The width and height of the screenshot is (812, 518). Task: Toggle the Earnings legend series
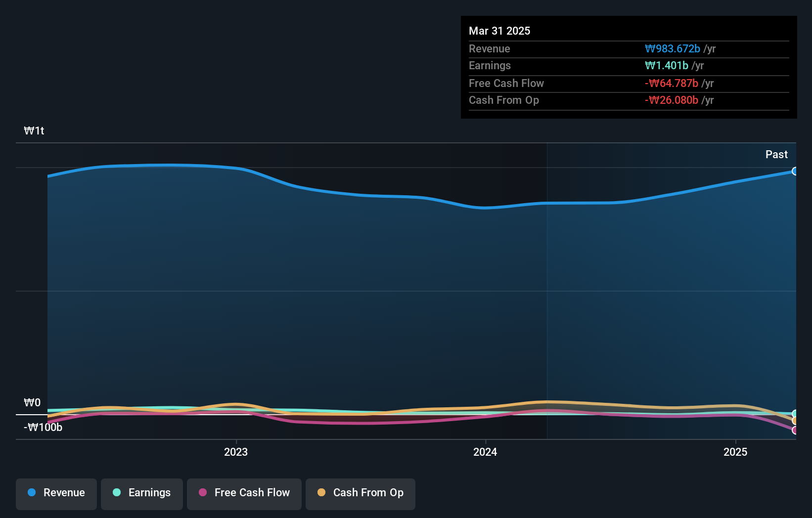coord(142,494)
